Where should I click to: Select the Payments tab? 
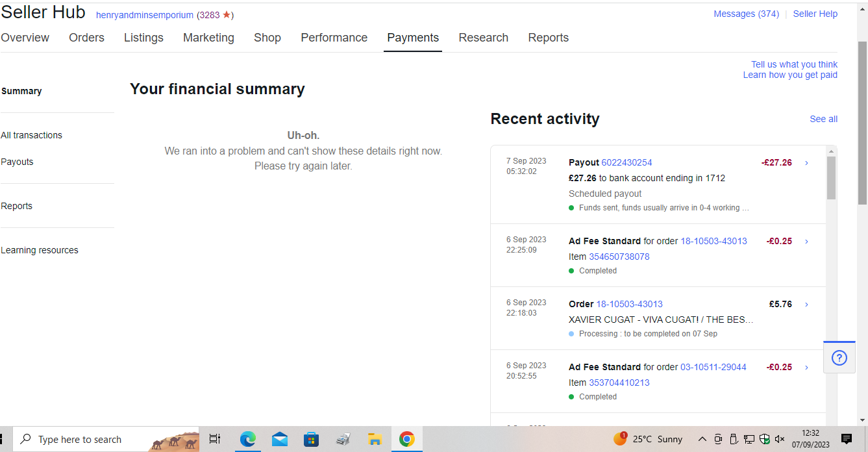coord(413,38)
